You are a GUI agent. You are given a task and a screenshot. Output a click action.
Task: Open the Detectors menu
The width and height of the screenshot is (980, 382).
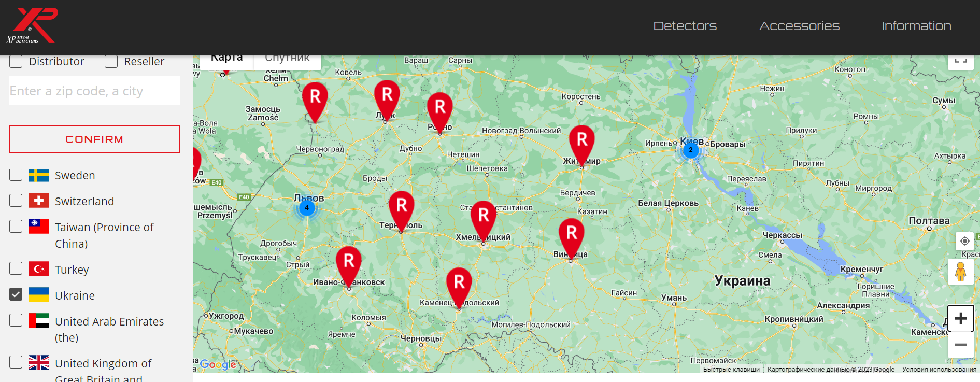coord(685,26)
